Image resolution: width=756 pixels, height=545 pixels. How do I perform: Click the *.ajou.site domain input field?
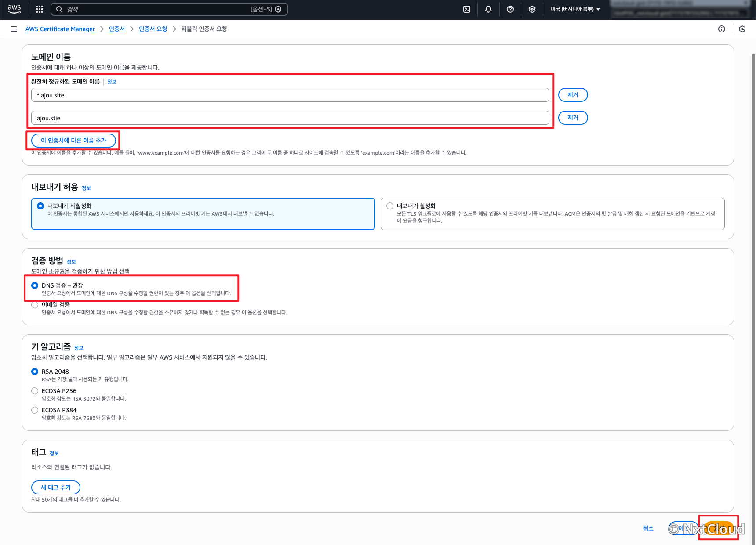pyautogui.click(x=290, y=95)
